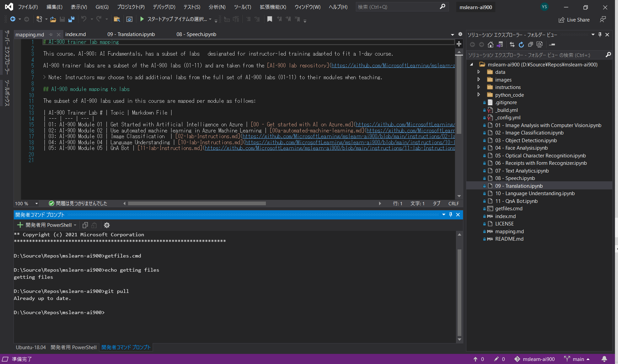Go to Home in Solution Explorer

coord(491,44)
